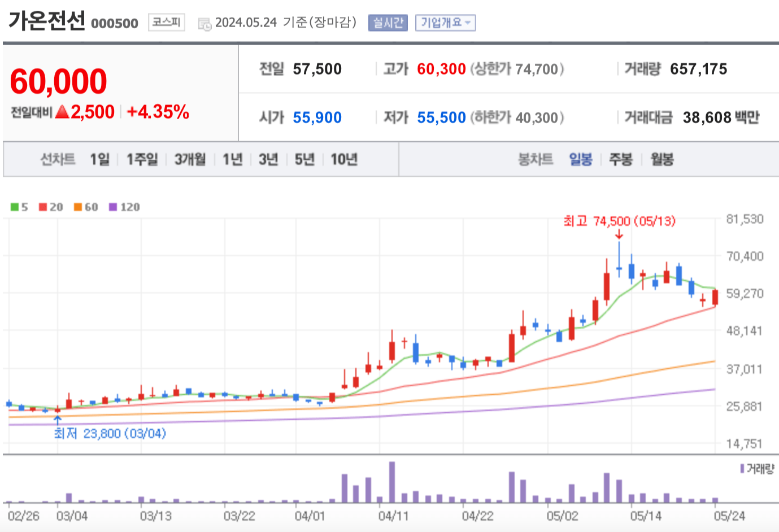Viewport: 779px width, 532px height.
Task: Click the 05/14 date axis label
Action: coord(646,516)
